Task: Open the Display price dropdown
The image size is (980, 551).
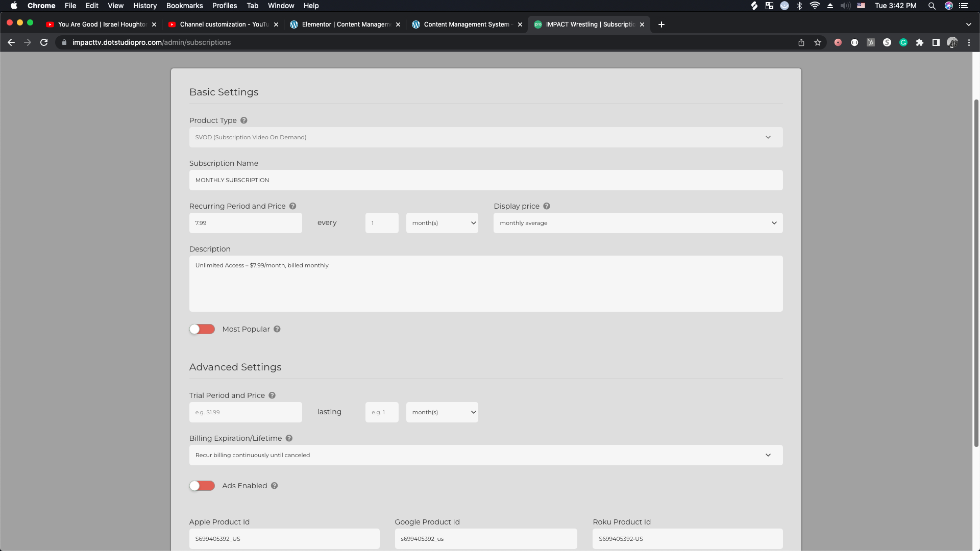Action: 637,223
